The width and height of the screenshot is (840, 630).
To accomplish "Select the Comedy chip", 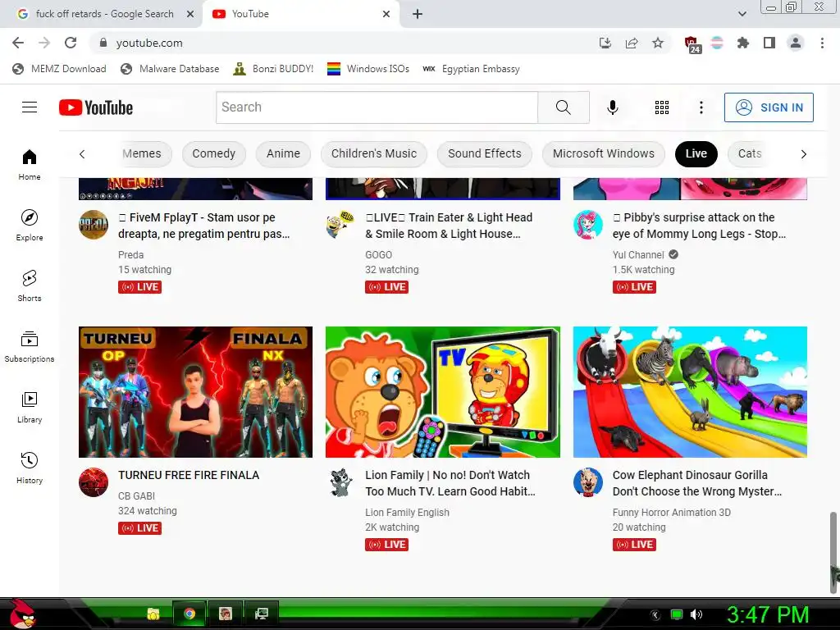I will coord(214,153).
